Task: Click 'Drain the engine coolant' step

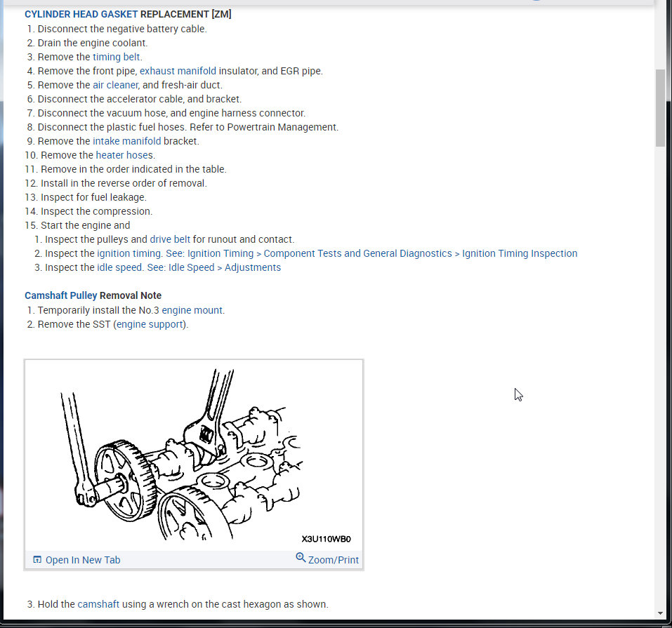Action: pyautogui.click(x=93, y=44)
